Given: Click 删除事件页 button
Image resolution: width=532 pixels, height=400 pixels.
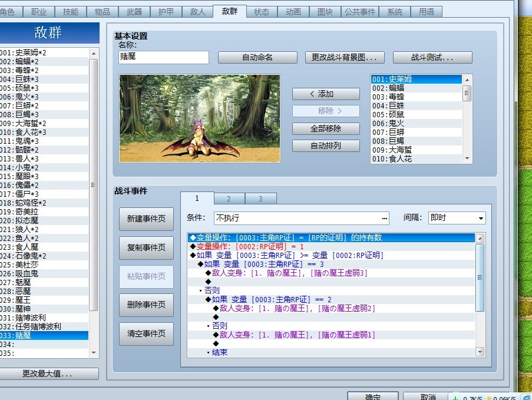Looking at the screenshot, I should point(146,305).
